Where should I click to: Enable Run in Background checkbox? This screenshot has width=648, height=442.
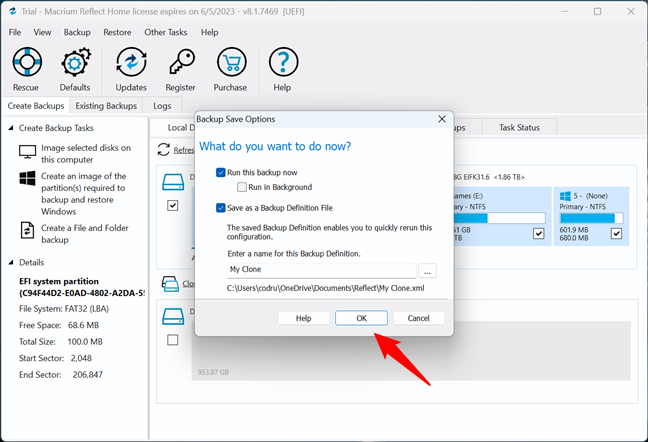coord(242,187)
